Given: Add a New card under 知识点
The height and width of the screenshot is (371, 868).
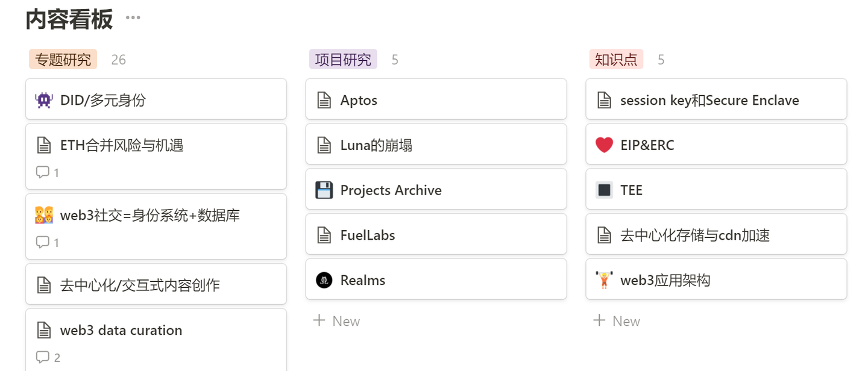Looking at the screenshot, I should pyautogui.click(x=617, y=321).
